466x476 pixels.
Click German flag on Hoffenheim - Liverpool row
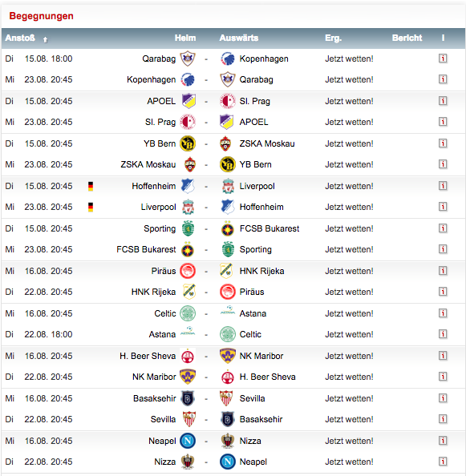tap(91, 186)
